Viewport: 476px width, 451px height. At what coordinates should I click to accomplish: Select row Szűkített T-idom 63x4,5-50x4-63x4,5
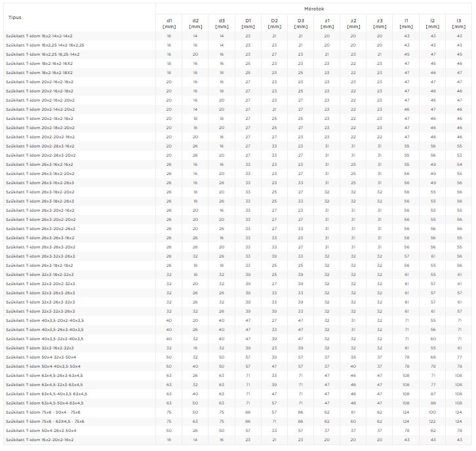tap(238, 403)
